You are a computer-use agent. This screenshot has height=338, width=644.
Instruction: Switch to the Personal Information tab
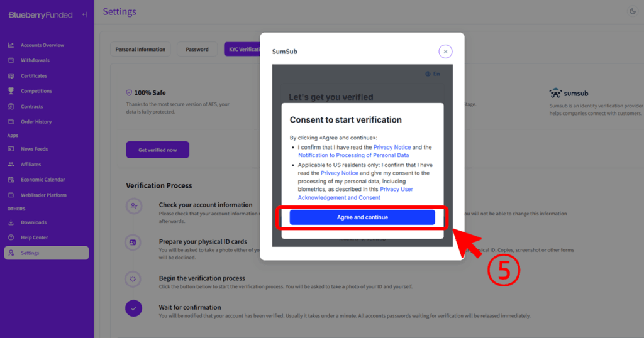(x=140, y=49)
